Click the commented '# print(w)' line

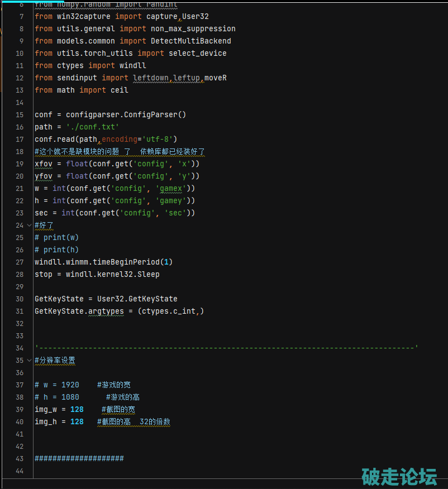(56, 237)
